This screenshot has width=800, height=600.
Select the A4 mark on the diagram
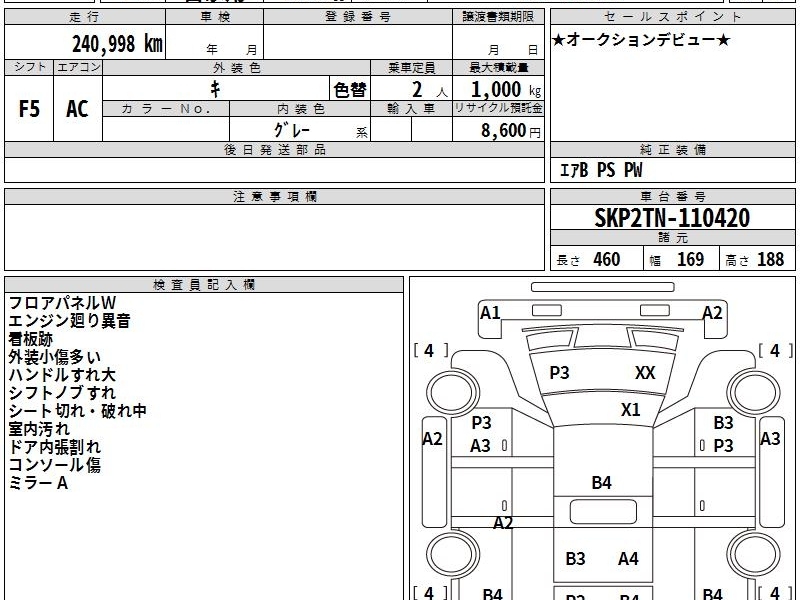628,559
